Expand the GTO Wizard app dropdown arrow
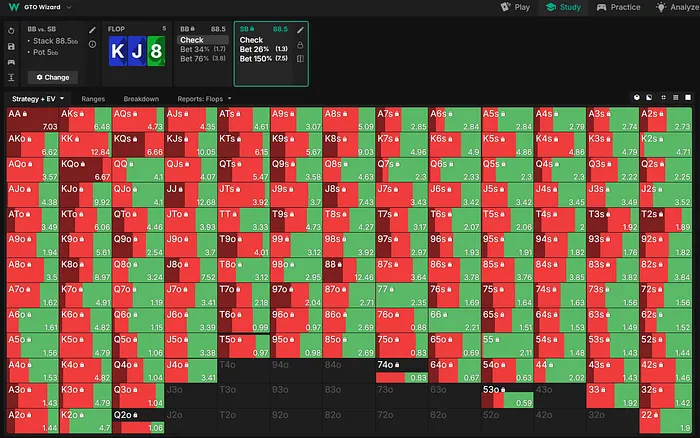 tap(69, 7)
